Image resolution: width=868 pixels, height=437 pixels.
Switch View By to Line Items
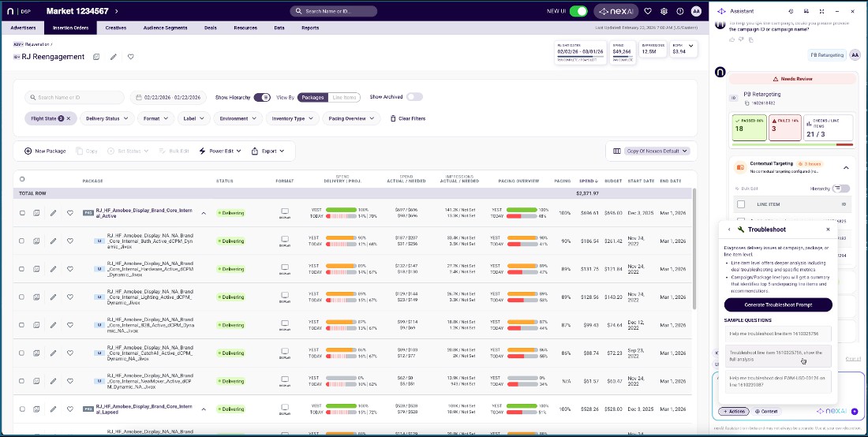(344, 97)
